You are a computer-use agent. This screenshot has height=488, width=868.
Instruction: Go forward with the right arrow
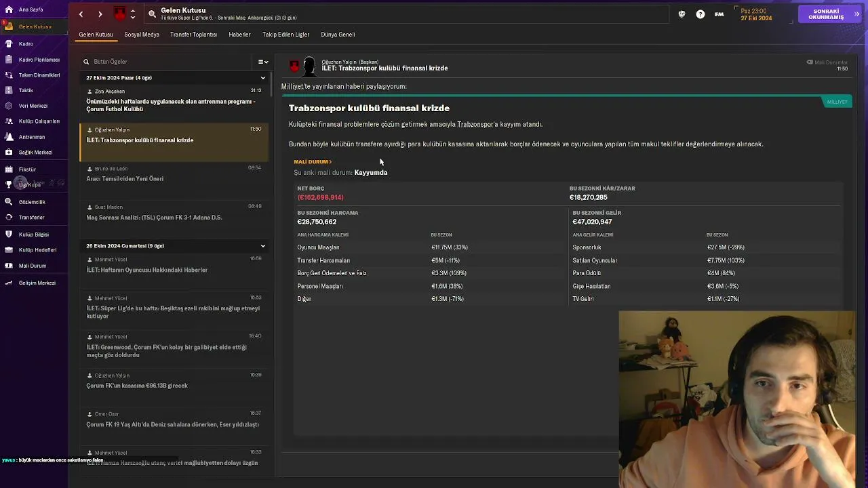[100, 14]
